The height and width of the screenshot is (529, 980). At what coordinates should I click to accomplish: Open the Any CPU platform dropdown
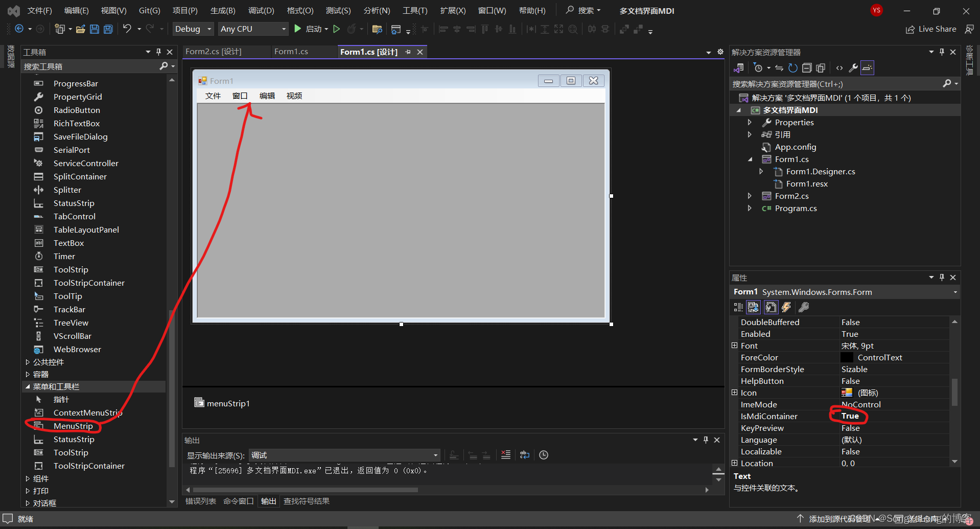point(283,29)
